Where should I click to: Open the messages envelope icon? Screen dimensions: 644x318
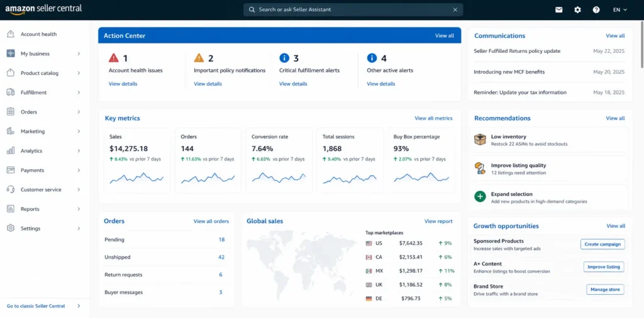[x=558, y=10]
